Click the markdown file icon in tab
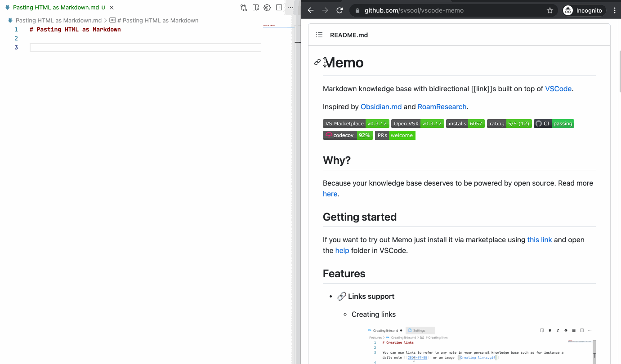Image resolution: width=621 pixels, height=364 pixels. click(8, 8)
